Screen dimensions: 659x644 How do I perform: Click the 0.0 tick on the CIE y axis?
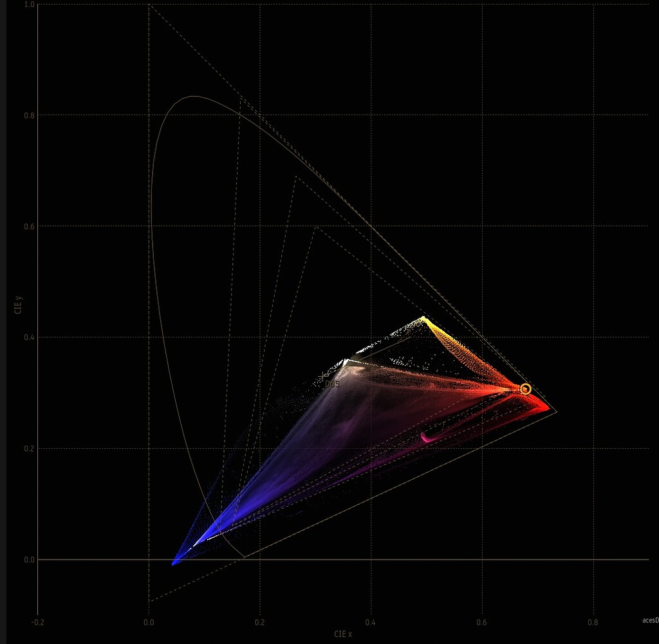[x=30, y=560]
